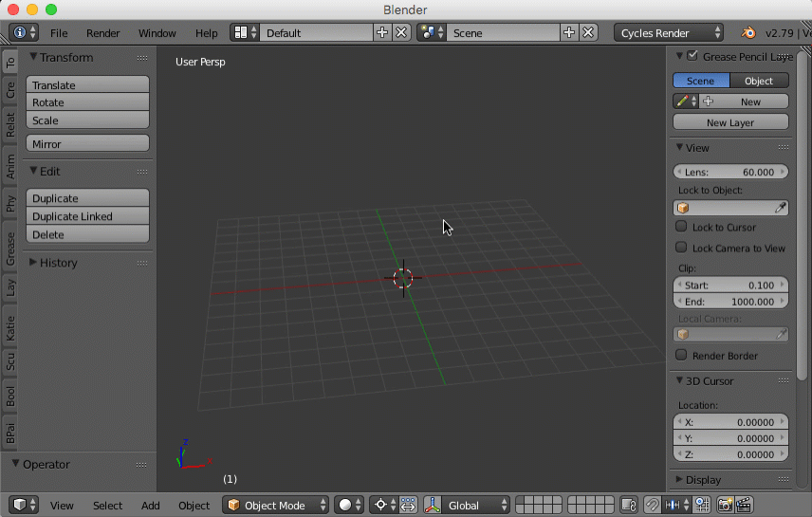
Task: Click the Mirror button
Action: click(x=87, y=144)
